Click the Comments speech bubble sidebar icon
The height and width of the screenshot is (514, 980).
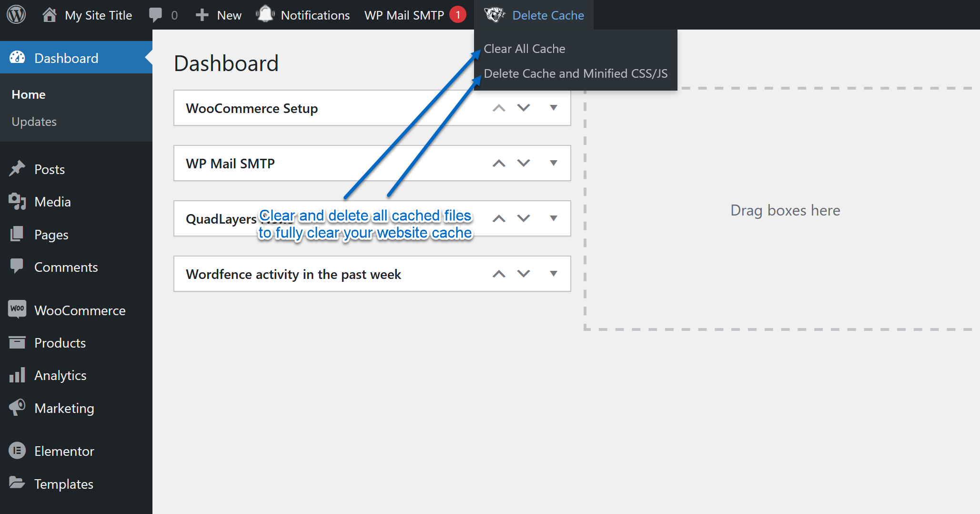17,267
